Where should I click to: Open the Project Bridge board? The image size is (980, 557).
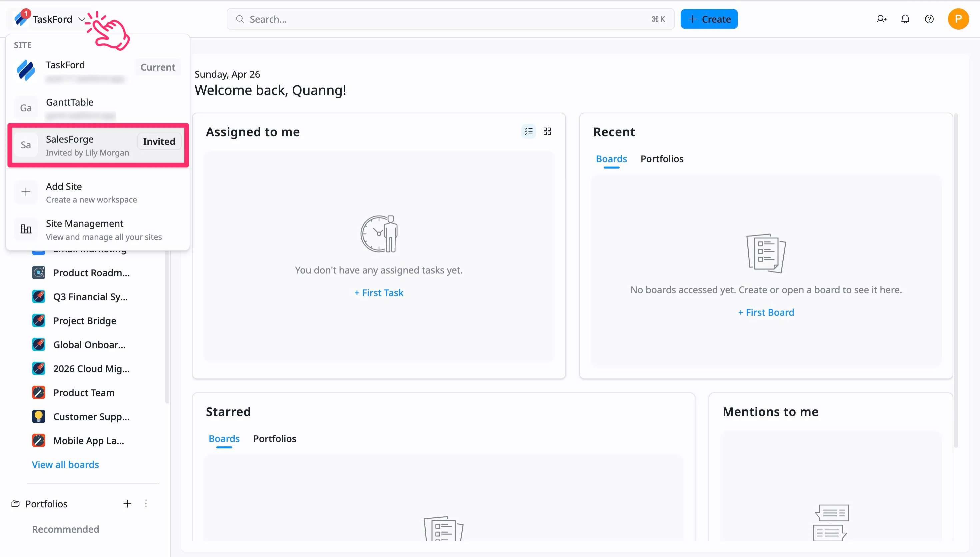(85, 321)
